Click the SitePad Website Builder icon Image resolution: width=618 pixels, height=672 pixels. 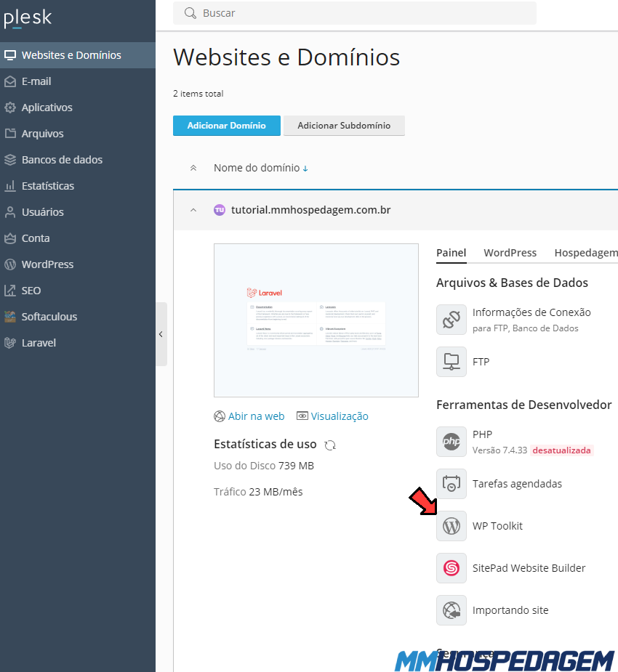pyautogui.click(x=452, y=568)
